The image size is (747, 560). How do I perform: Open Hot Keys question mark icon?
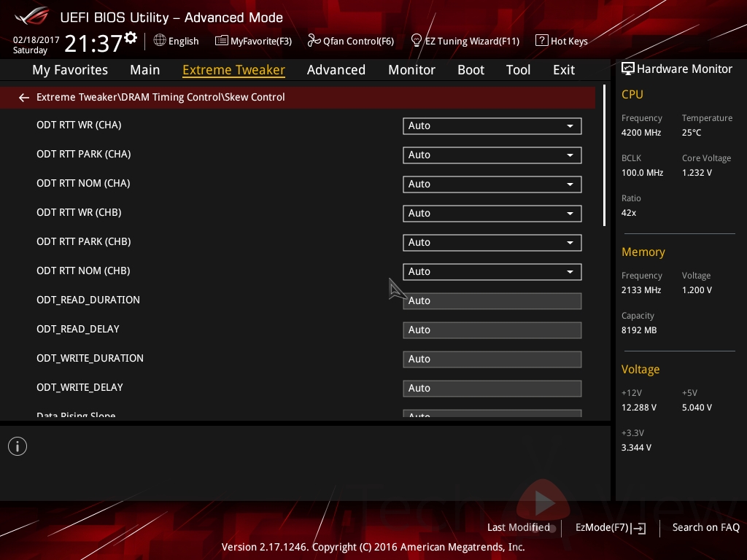[542, 41]
